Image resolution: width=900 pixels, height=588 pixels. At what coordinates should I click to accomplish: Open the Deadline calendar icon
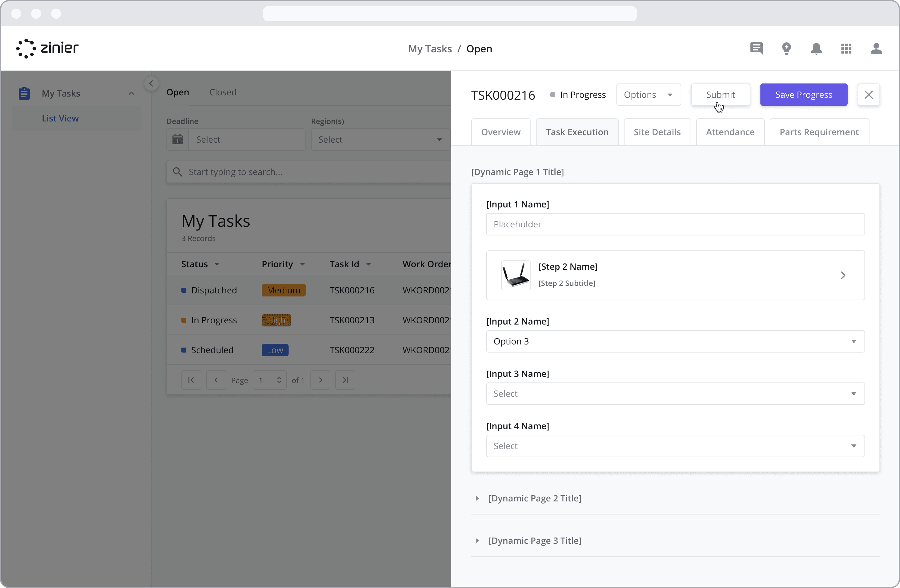[178, 140]
